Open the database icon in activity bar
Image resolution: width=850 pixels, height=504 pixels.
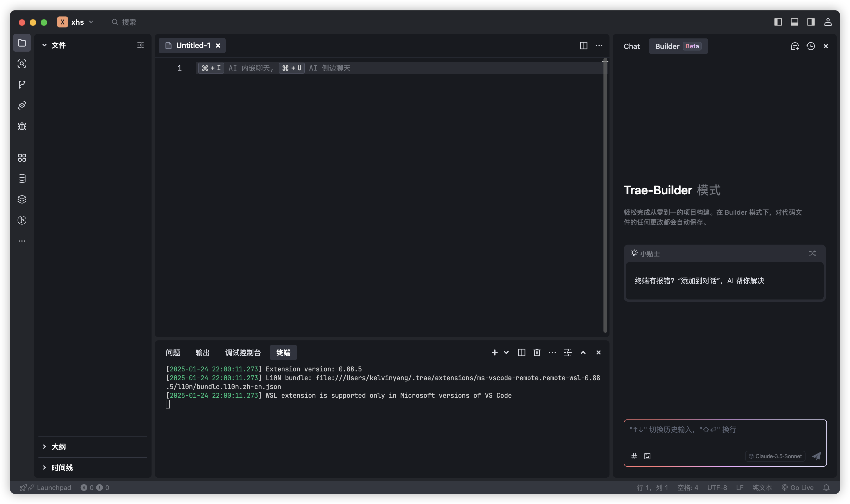[x=22, y=179]
